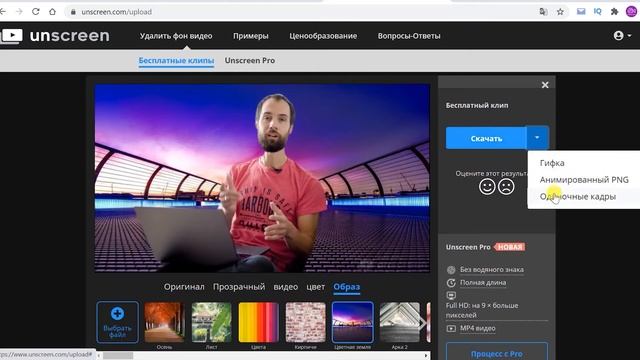Pick the Цветная земля background thumbnail
This screenshot has width=640, height=360.
[x=353, y=322]
